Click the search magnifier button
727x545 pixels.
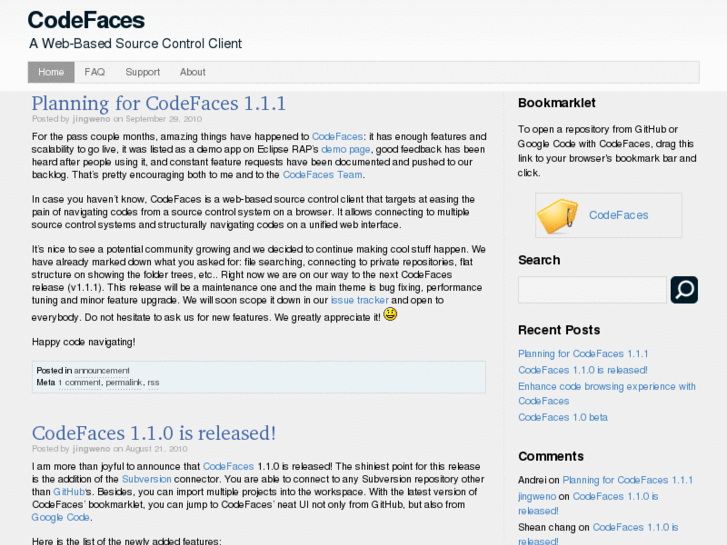pos(684,290)
